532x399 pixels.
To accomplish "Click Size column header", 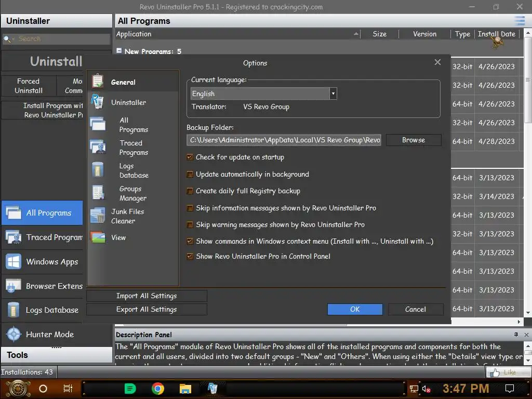I will (380, 34).
